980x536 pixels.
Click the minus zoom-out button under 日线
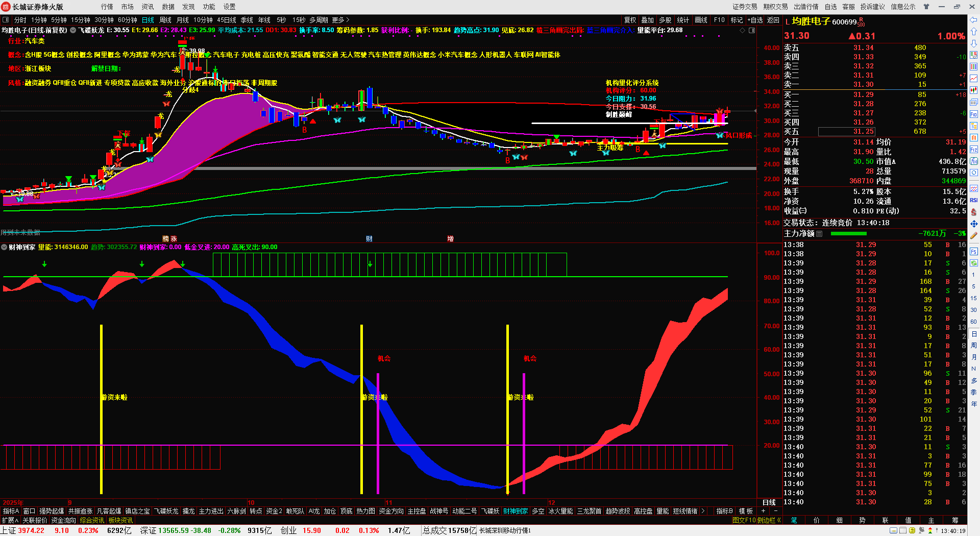pyautogui.click(x=776, y=511)
